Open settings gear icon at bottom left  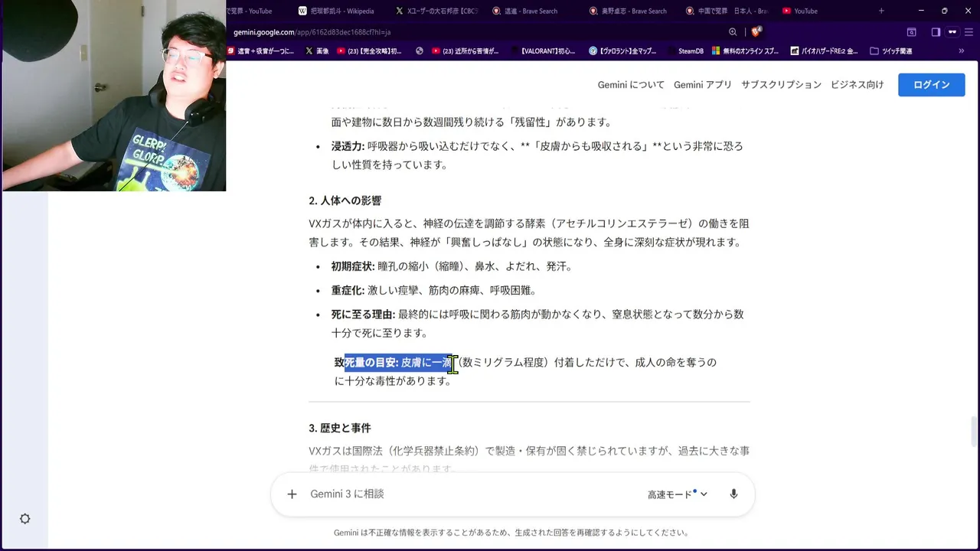pyautogui.click(x=24, y=519)
